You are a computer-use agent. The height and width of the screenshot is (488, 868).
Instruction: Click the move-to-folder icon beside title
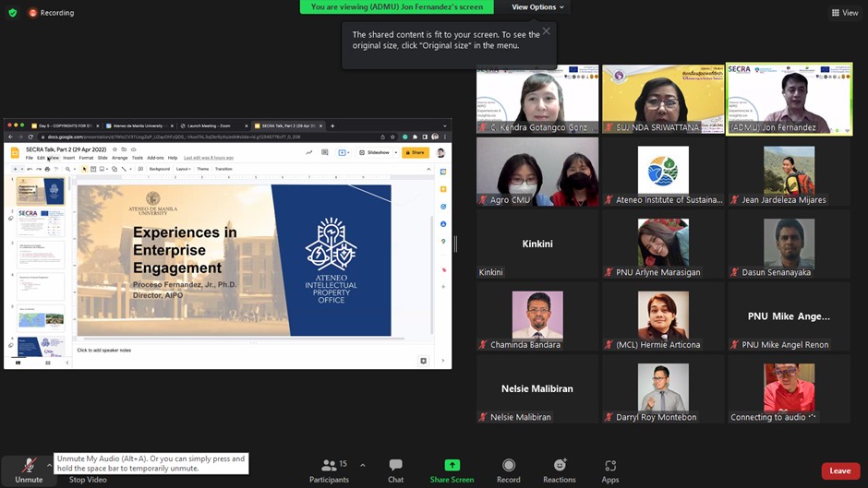[x=124, y=149]
